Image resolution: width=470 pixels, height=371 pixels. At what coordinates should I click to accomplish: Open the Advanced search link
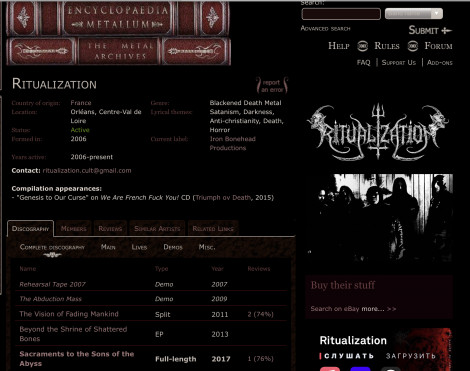click(325, 29)
